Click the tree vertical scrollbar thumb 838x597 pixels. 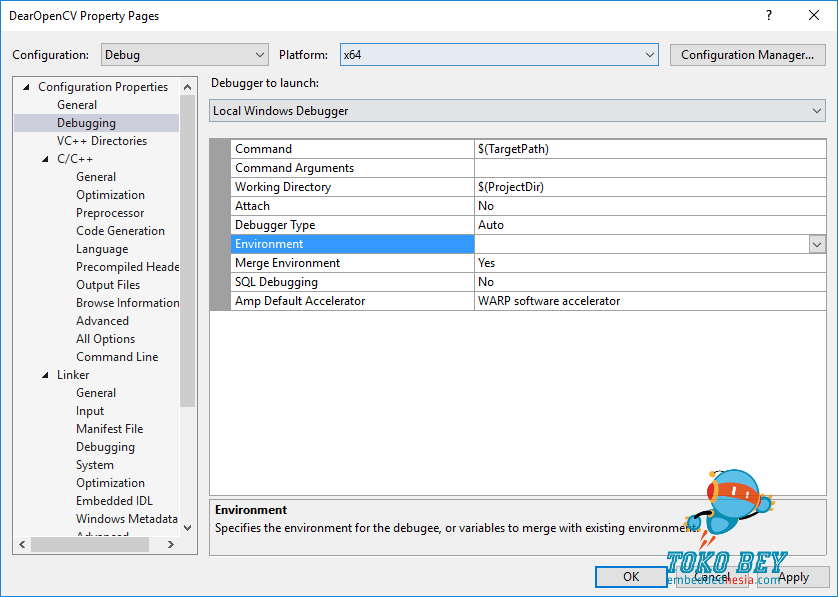point(188,251)
